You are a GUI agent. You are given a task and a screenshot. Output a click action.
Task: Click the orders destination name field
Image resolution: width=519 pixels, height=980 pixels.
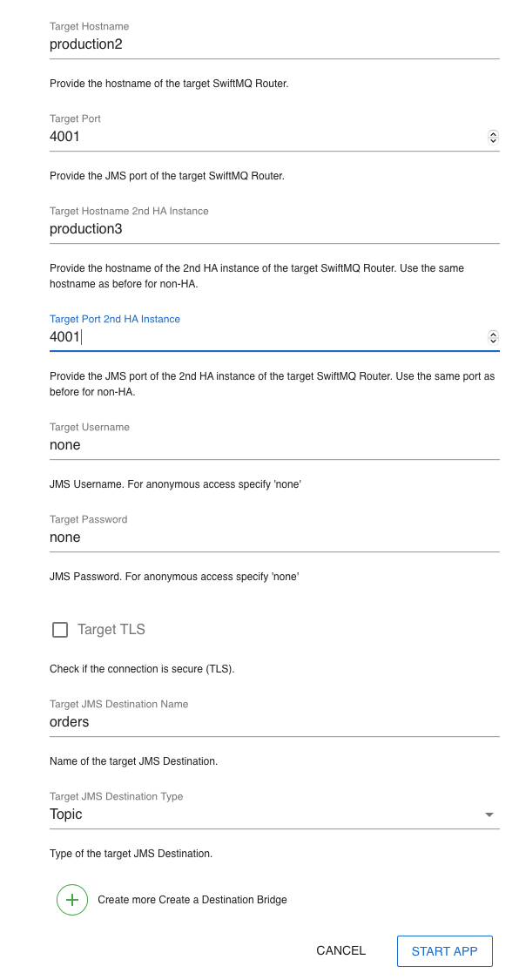[x=274, y=722]
